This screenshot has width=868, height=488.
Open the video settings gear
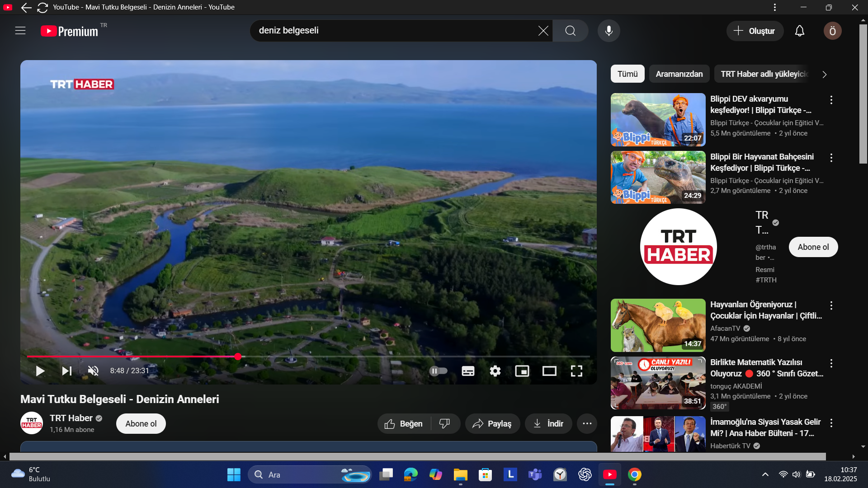coord(495,371)
